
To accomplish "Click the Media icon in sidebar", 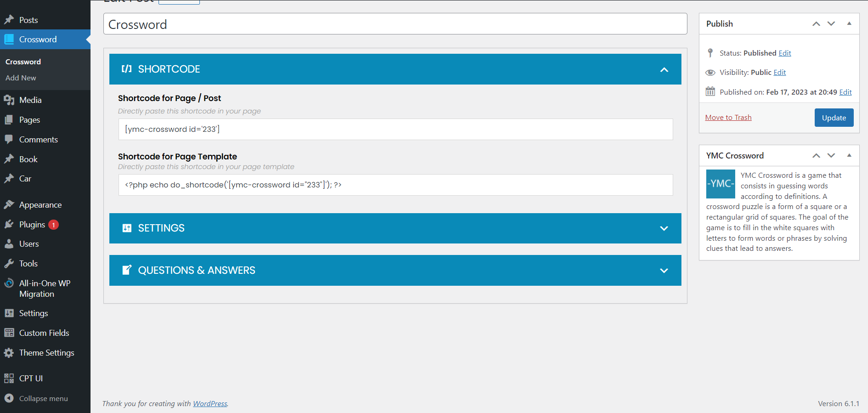I will click(x=9, y=100).
